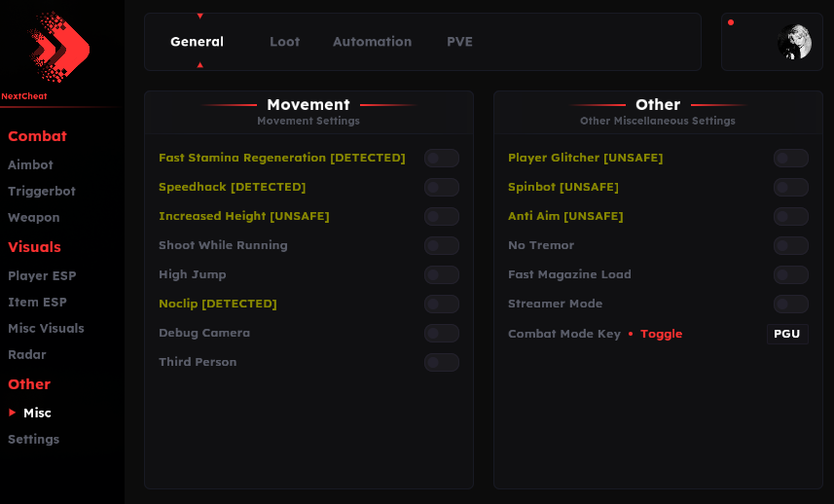Open Item ESP in the sidebar
834x504 pixels.
click(37, 303)
